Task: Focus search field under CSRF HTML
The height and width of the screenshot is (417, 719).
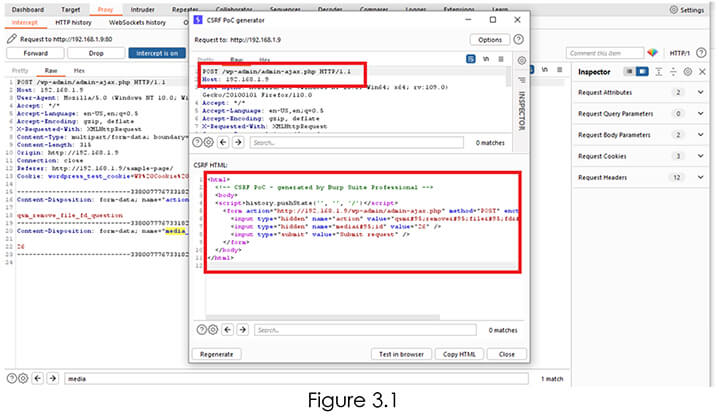Action: [365, 330]
